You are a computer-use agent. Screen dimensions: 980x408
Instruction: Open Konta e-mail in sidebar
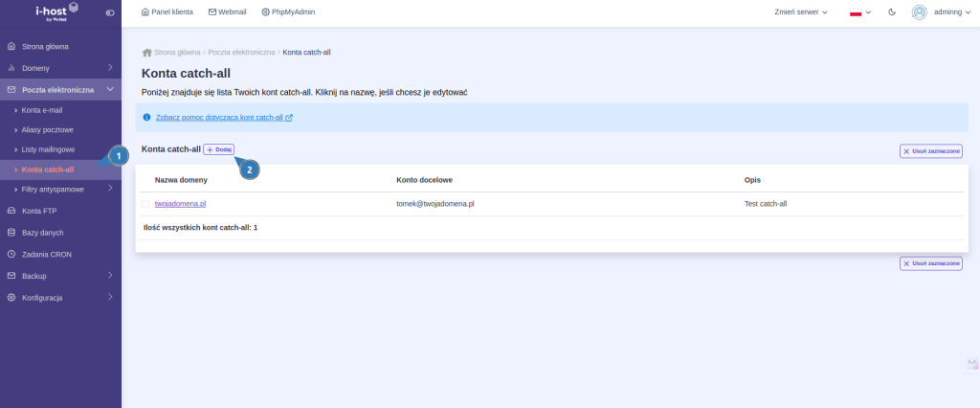pyautogui.click(x=41, y=110)
